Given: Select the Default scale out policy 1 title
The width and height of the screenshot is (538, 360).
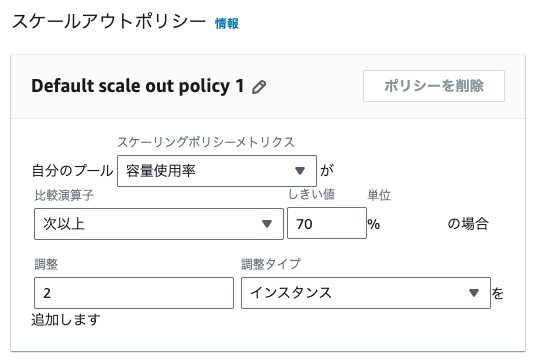Looking at the screenshot, I should (x=138, y=86).
